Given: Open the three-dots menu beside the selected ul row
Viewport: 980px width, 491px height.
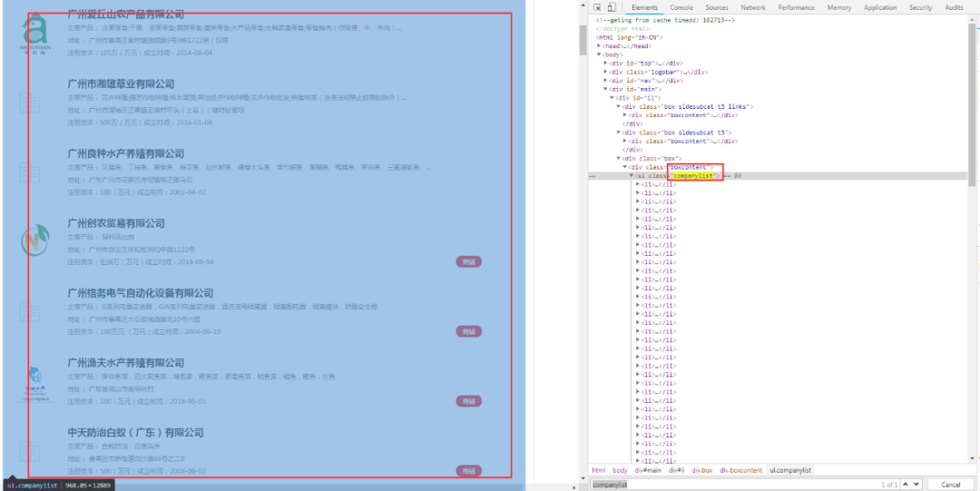Looking at the screenshot, I should [593, 176].
